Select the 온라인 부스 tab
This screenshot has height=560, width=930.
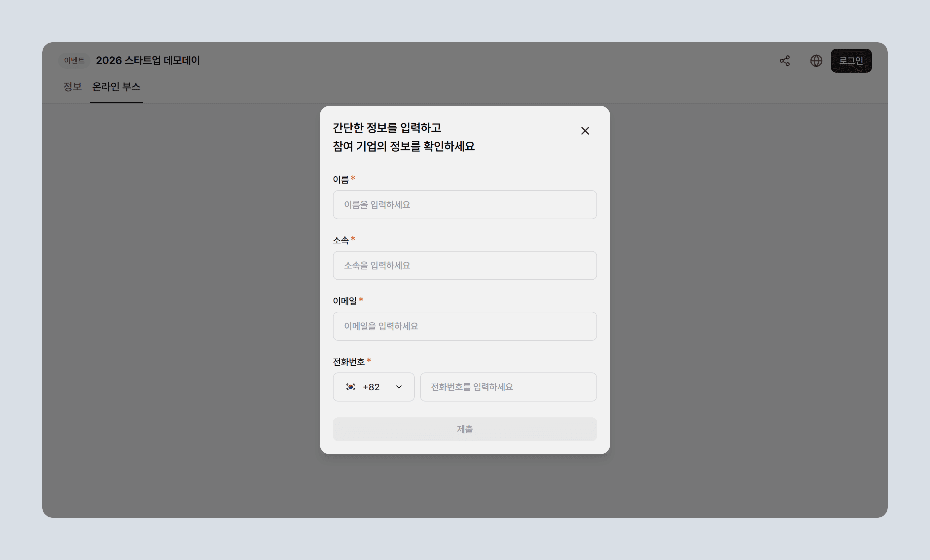point(116,87)
